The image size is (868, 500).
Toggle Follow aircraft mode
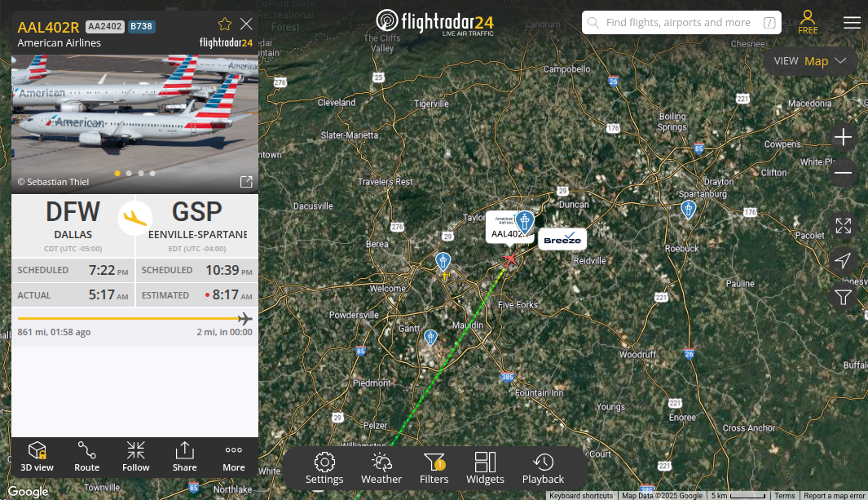tap(135, 457)
